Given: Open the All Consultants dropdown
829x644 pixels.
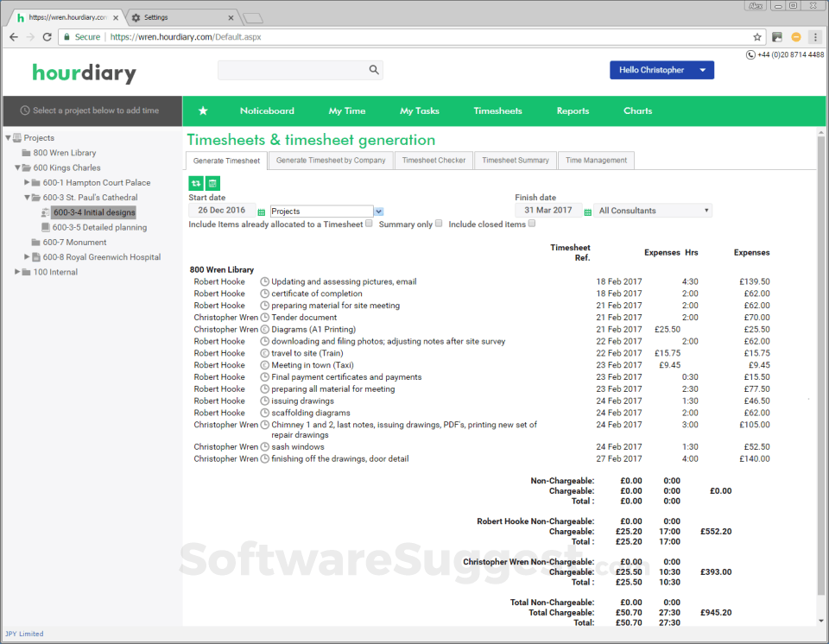Looking at the screenshot, I should pyautogui.click(x=653, y=211).
